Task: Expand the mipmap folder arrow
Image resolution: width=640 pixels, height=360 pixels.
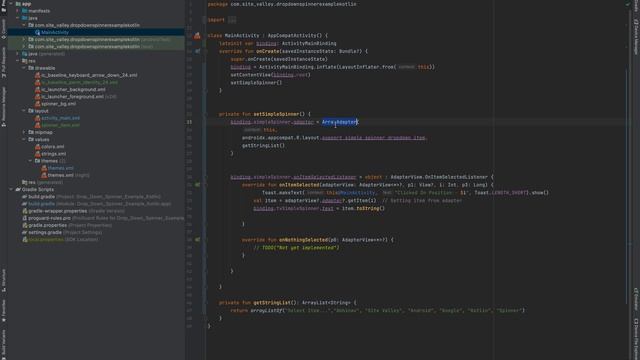Action: (x=24, y=132)
